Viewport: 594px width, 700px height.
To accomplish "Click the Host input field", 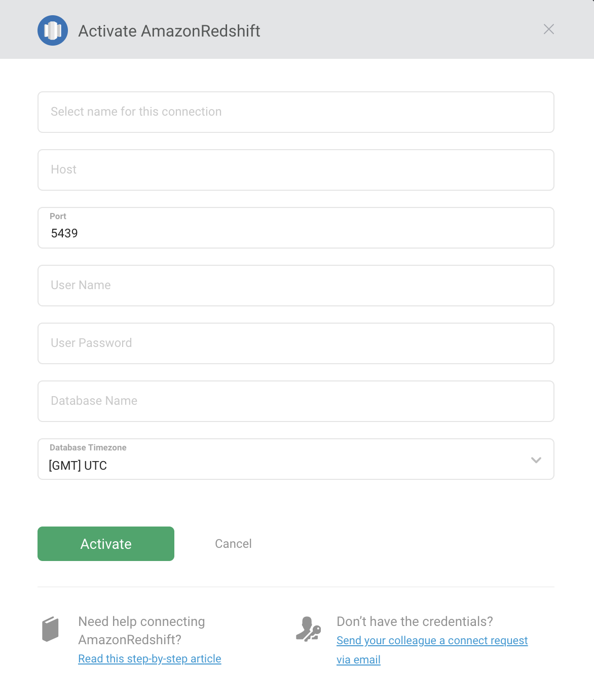I will pyautogui.click(x=295, y=170).
